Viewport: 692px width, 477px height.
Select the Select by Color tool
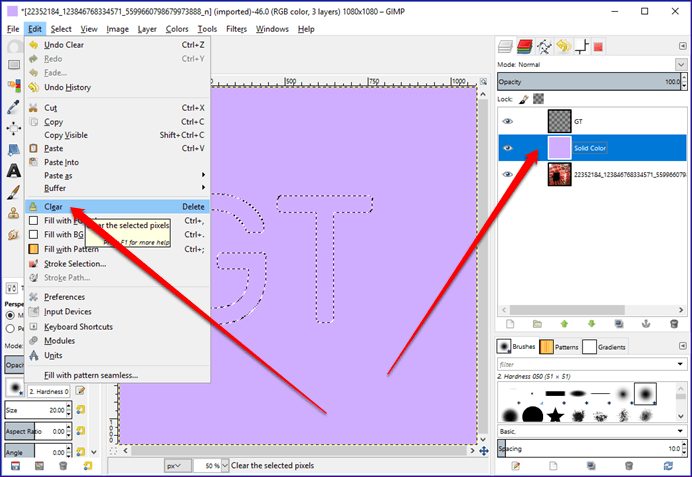click(14, 86)
